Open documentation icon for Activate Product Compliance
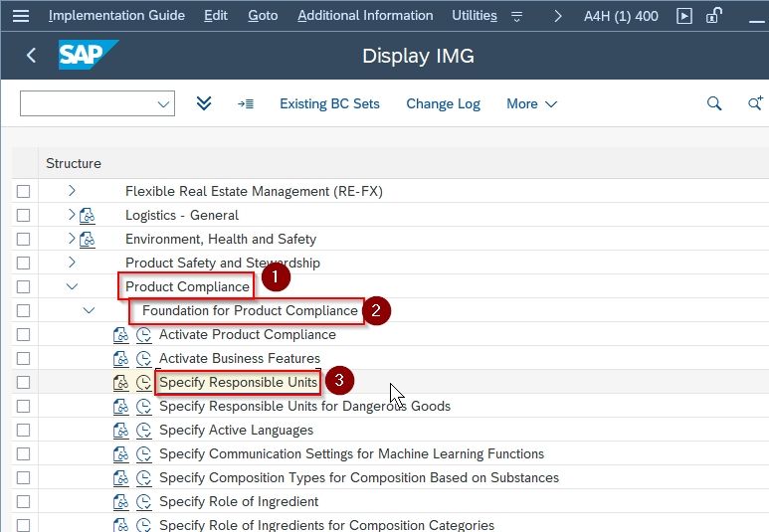Screen dimensions: 769x532 click(120, 335)
